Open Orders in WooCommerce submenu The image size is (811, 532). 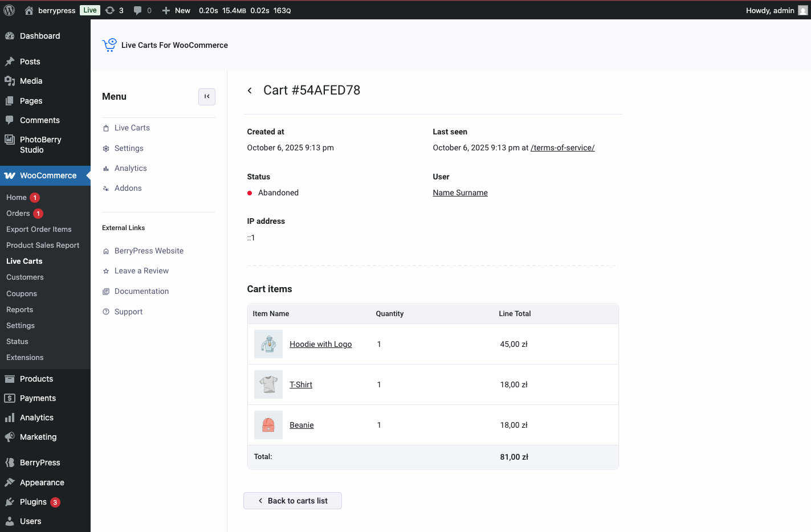tap(18, 214)
